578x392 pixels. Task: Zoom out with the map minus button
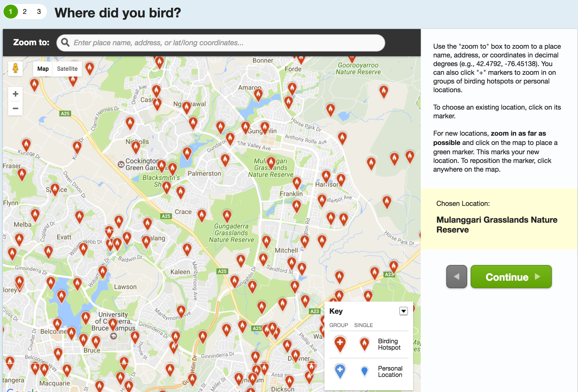click(15, 108)
